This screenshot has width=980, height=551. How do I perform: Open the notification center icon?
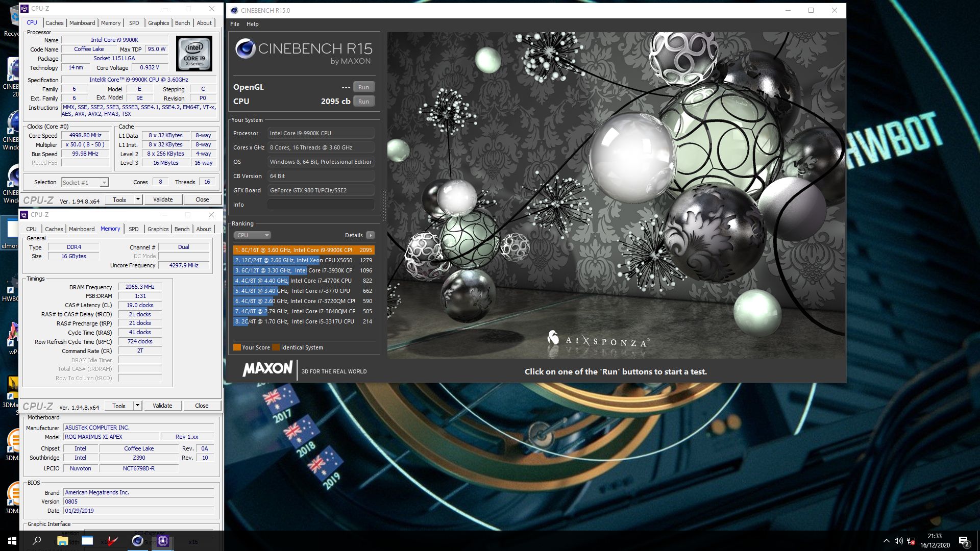click(x=964, y=541)
